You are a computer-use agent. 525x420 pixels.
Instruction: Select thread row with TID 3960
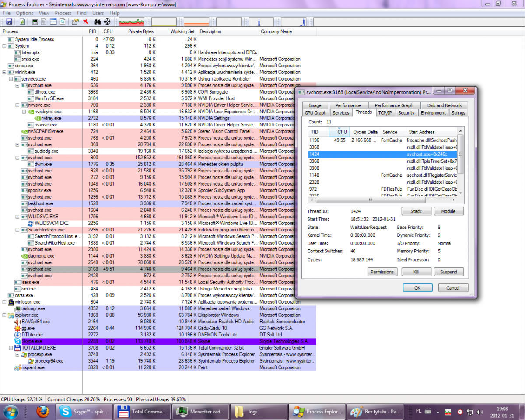pyautogui.click(x=383, y=161)
